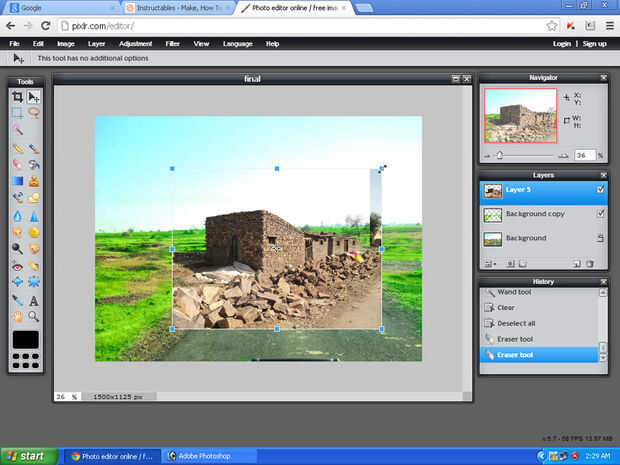Open the Filter menu
This screenshot has height=465, width=620.
tap(172, 44)
